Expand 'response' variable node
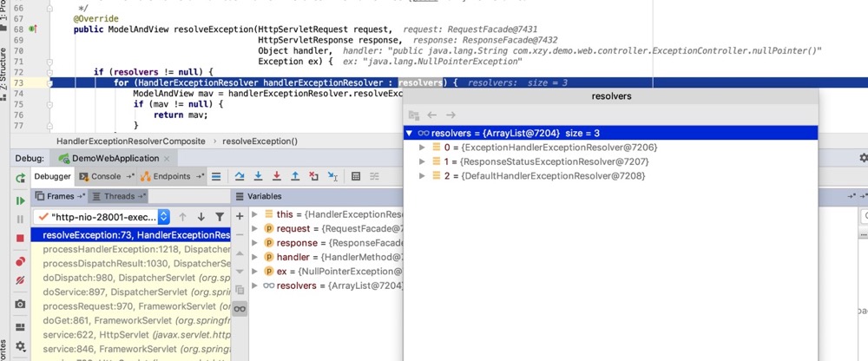868x361 pixels. click(254, 242)
